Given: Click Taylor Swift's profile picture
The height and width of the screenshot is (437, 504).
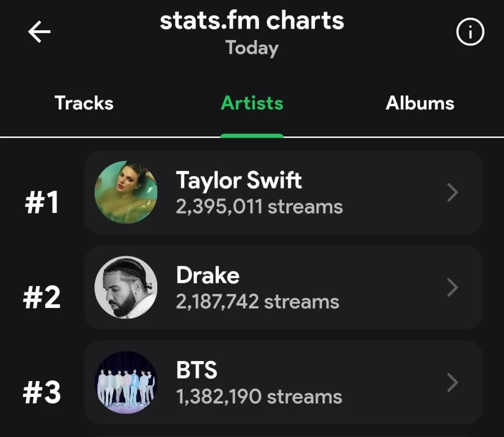Looking at the screenshot, I should pos(126,192).
